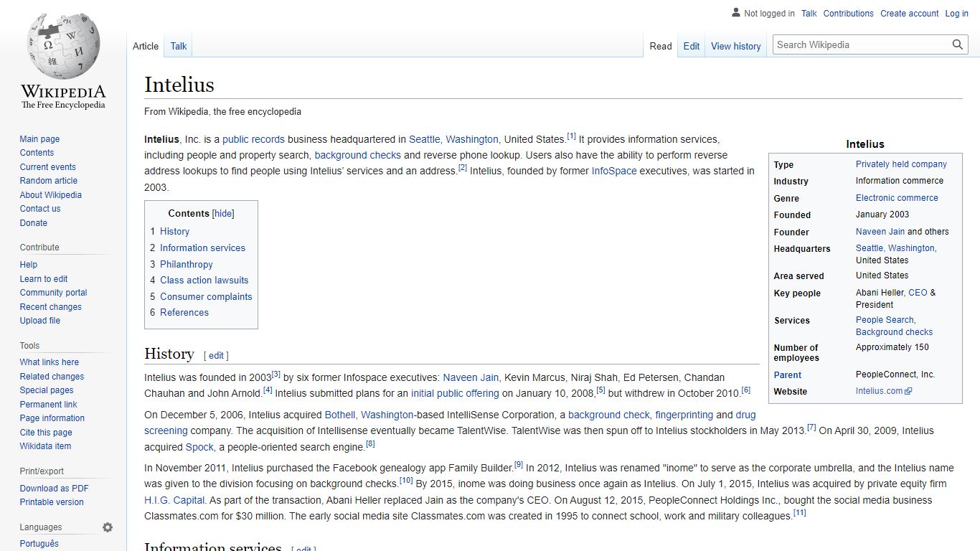
Task: Open the Upload file tool
Action: click(x=39, y=320)
